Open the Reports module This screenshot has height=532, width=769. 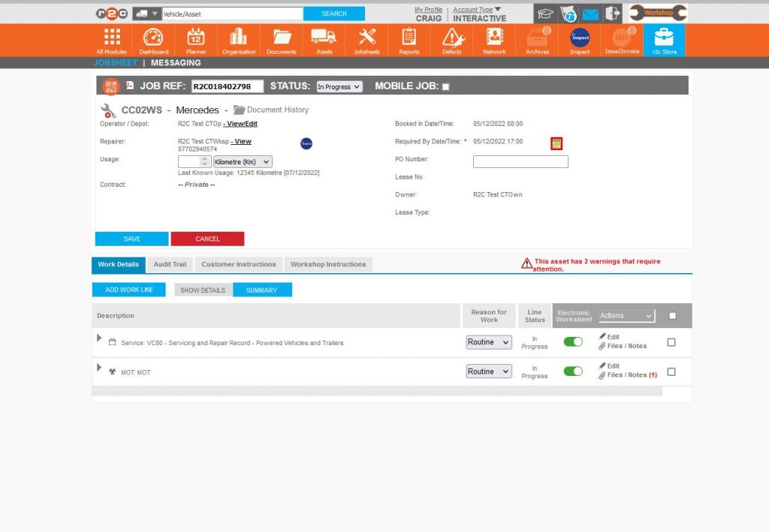tap(409, 41)
